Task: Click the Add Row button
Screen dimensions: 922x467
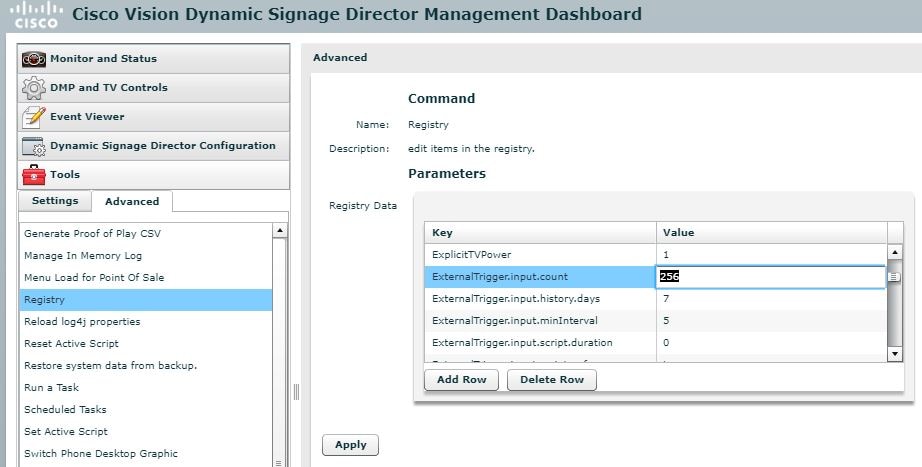Action: tap(462, 380)
